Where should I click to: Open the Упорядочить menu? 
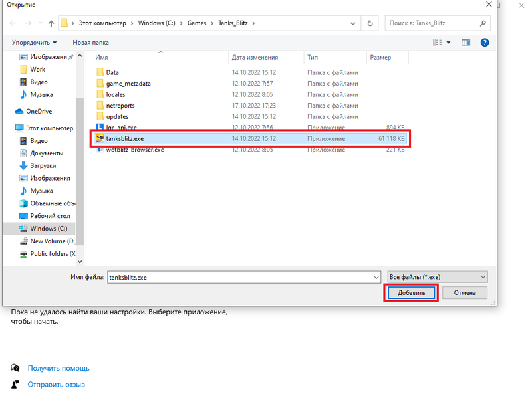click(34, 43)
